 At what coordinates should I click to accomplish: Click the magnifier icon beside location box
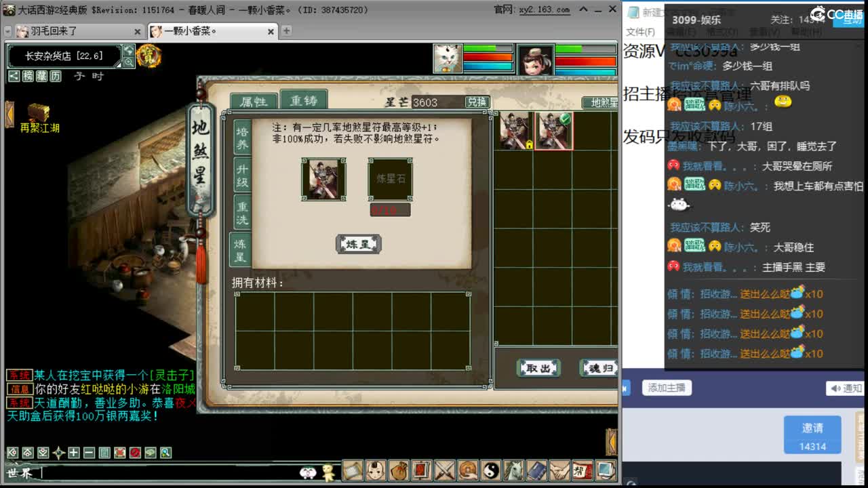[x=129, y=62]
